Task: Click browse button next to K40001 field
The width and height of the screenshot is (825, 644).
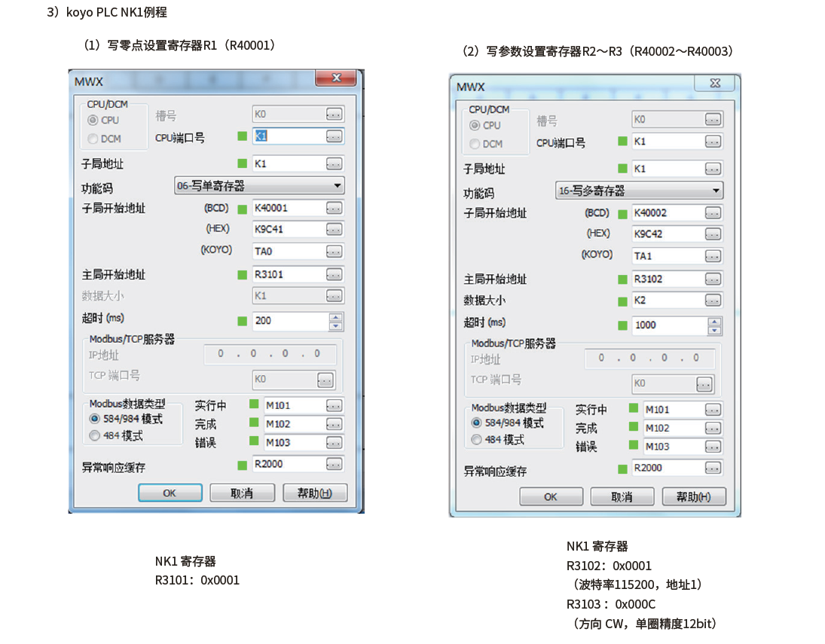Action: point(334,209)
